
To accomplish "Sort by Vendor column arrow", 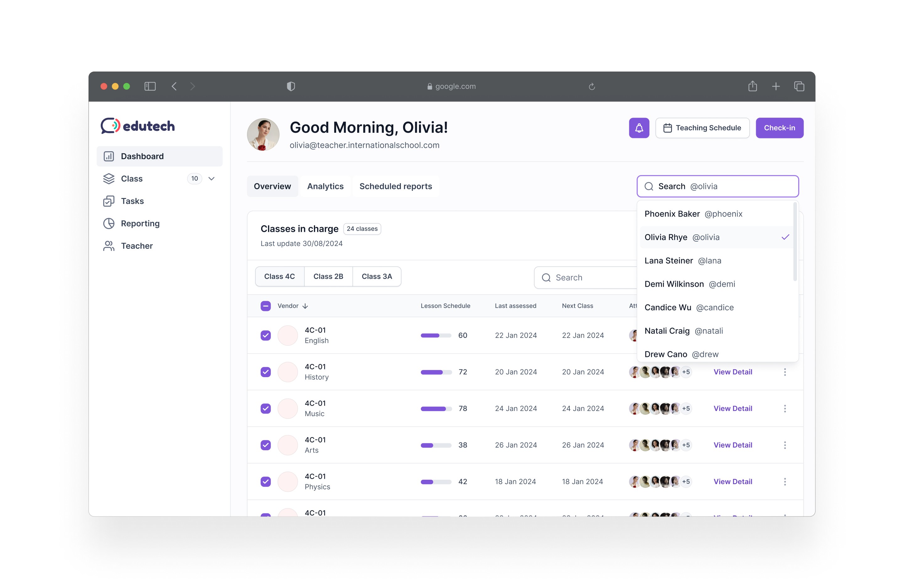I will click(305, 306).
